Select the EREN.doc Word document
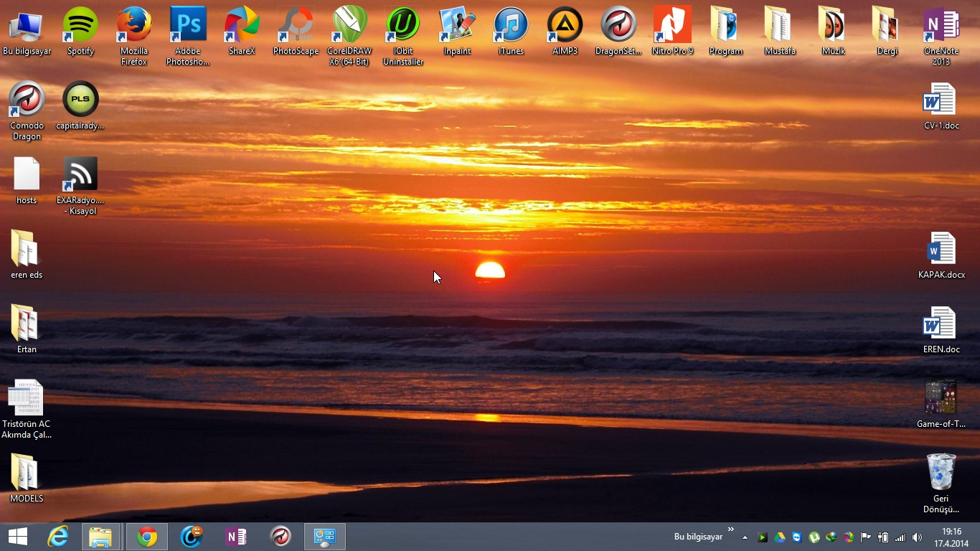The image size is (980, 551). pyautogui.click(x=941, y=330)
